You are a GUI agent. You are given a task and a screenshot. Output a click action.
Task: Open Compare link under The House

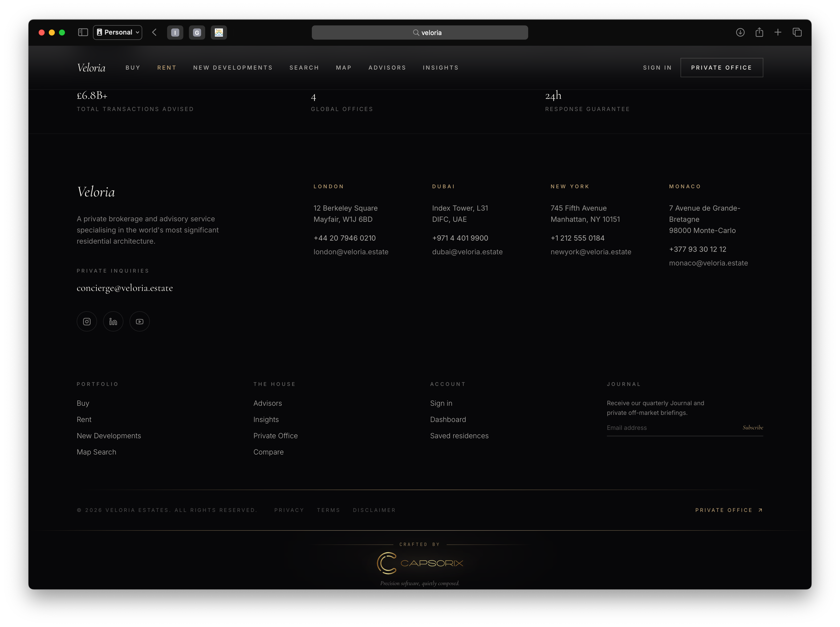tap(269, 452)
